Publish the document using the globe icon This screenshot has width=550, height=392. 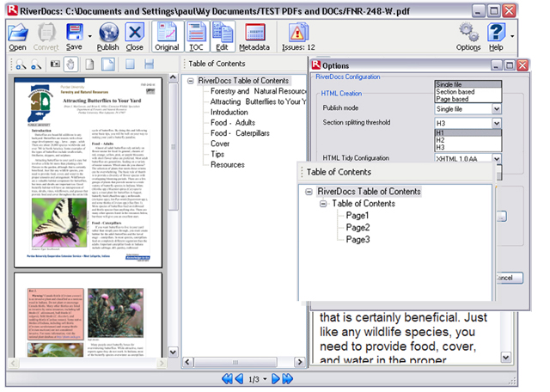108,37
